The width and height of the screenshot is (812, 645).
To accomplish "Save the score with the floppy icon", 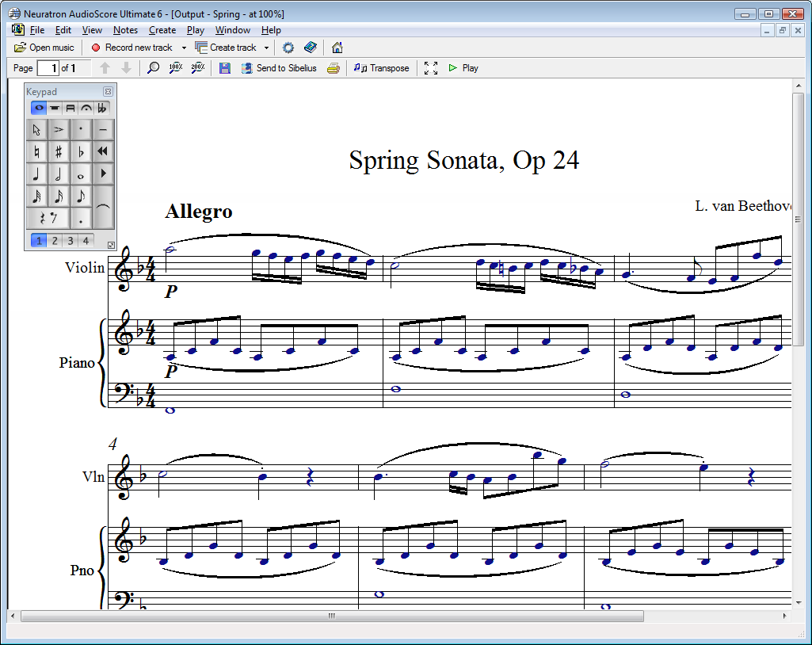I will coord(225,68).
